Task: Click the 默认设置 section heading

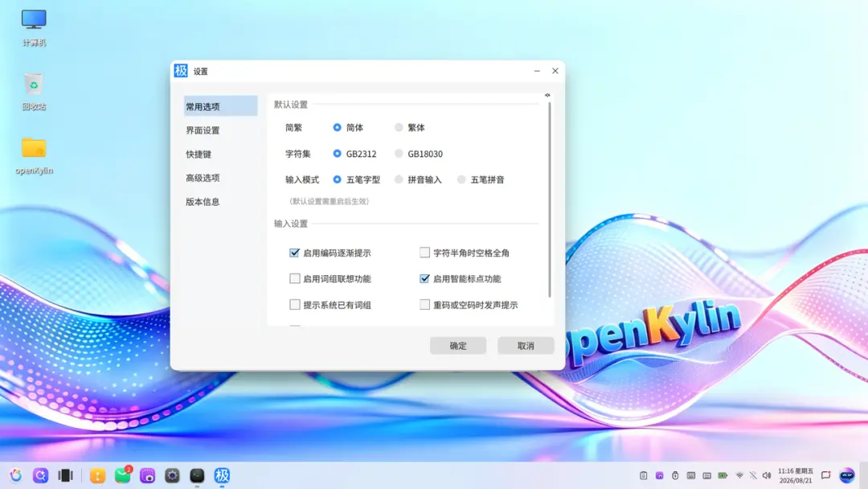Action: click(291, 104)
